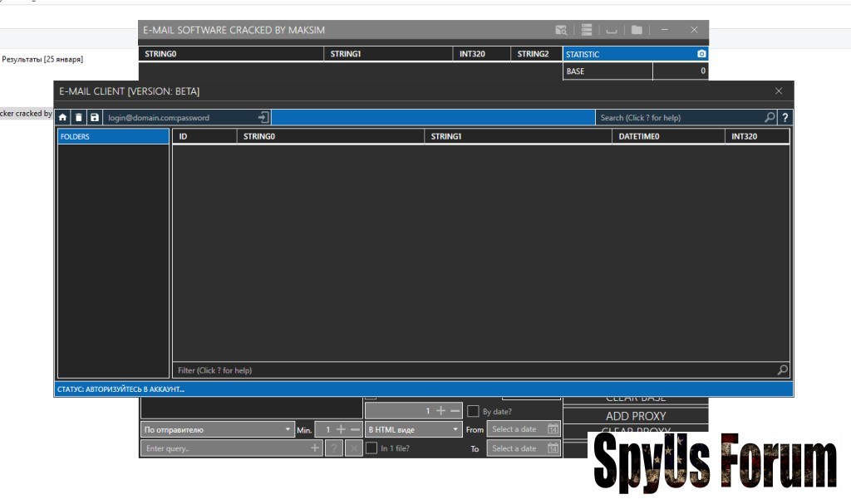Enable the 'By date?' checkbox
The image size is (851, 504).
click(473, 411)
